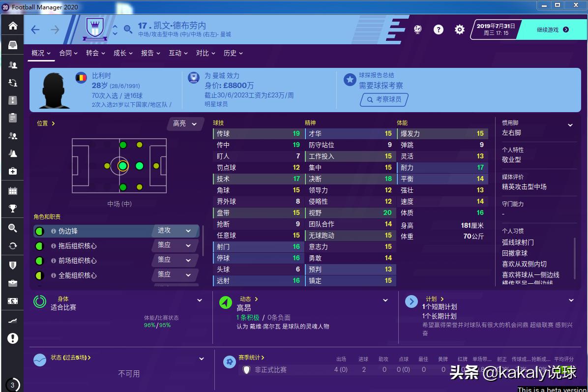Expand the 惯用脚 dropdown on the right
Viewport: 588px width, 392px height.
(x=570, y=125)
